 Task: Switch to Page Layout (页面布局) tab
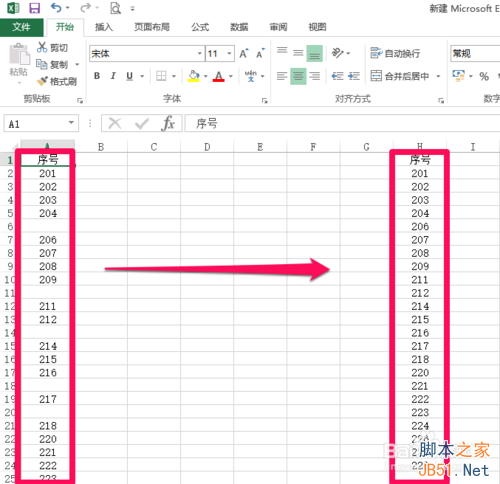(x=152, y=27)
